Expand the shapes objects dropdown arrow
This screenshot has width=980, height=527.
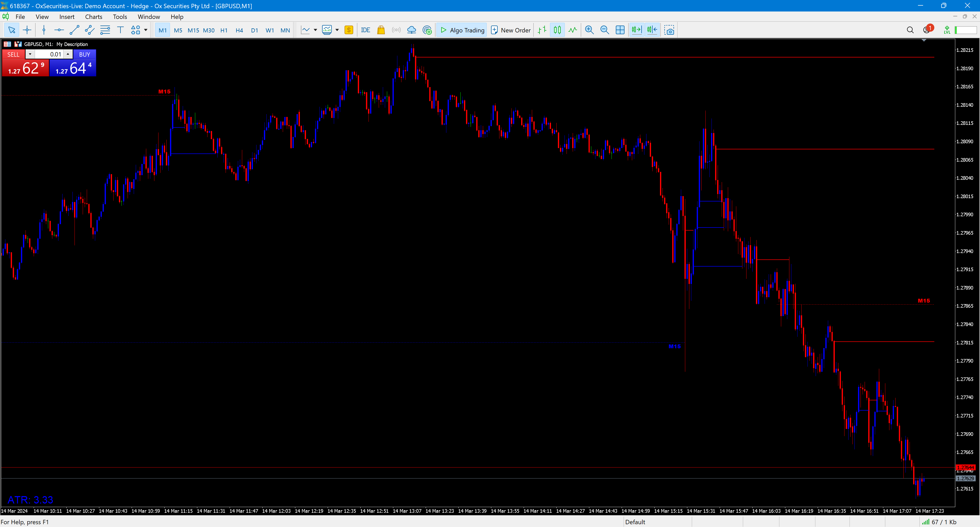[x=146, y=30]
